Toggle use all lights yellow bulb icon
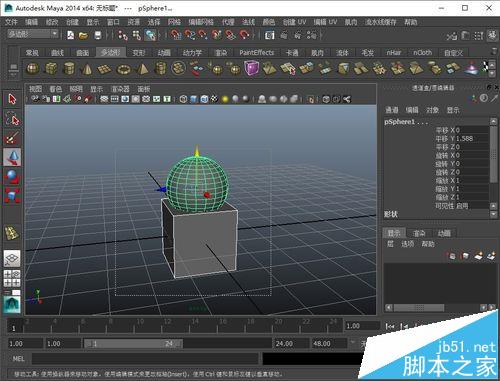 225,99
